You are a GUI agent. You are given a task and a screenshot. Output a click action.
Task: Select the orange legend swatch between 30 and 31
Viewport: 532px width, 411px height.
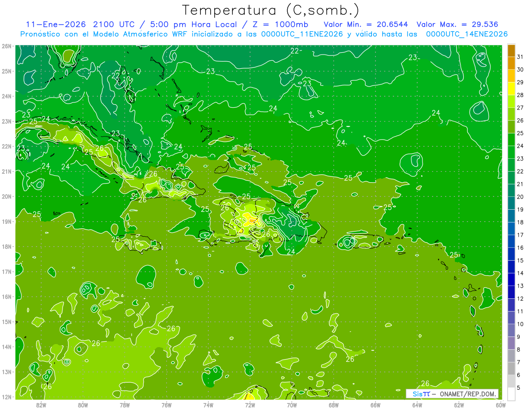511,63
